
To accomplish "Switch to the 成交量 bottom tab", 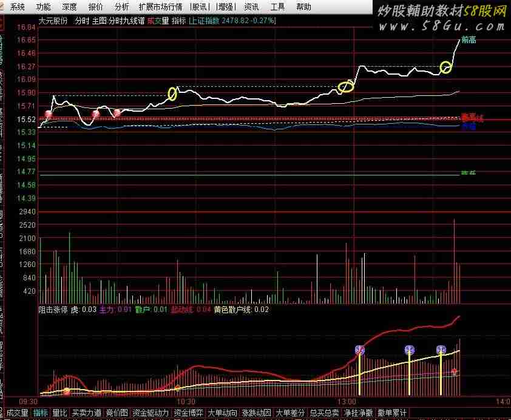I will [x=17, y=413].
